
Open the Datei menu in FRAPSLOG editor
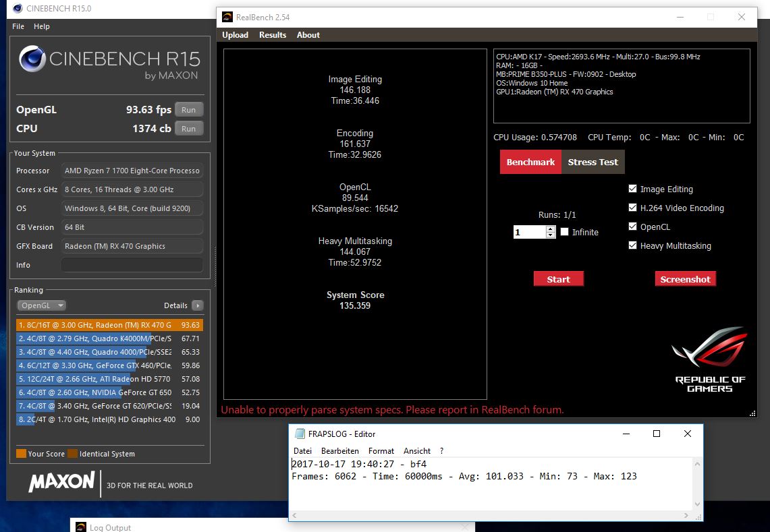pos(302,450)
